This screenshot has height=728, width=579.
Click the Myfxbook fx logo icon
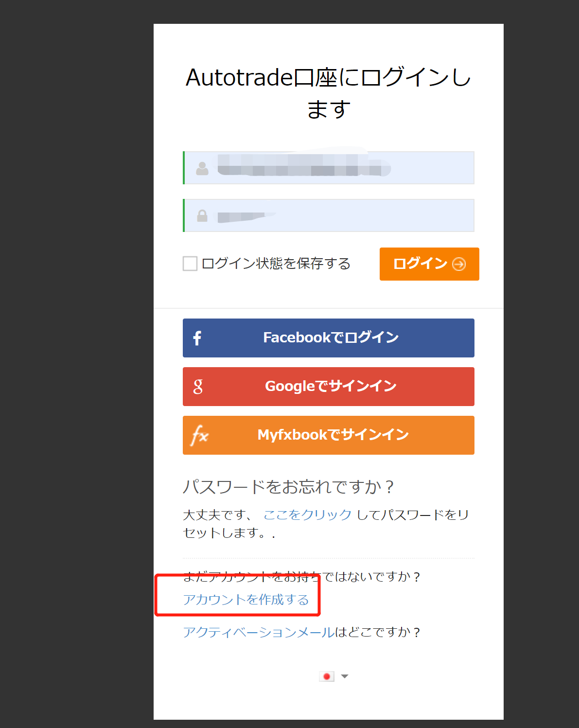coord(199,435)
